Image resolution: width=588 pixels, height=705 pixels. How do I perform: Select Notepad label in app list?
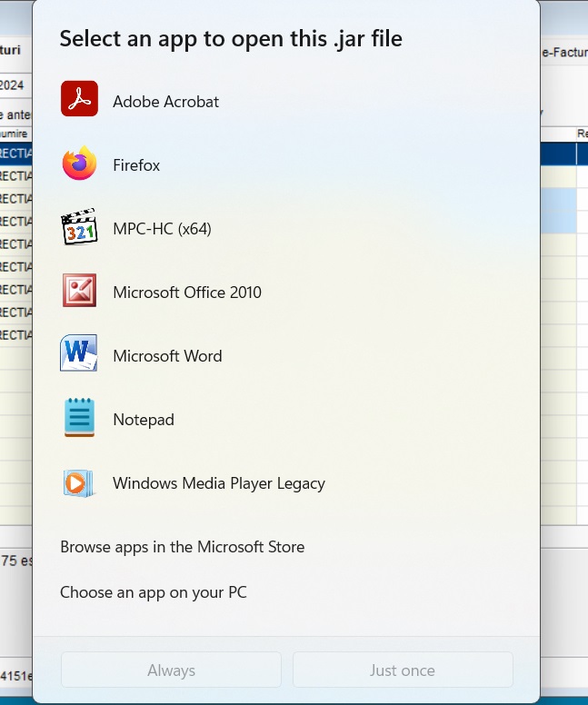click(x=144, y=420)
